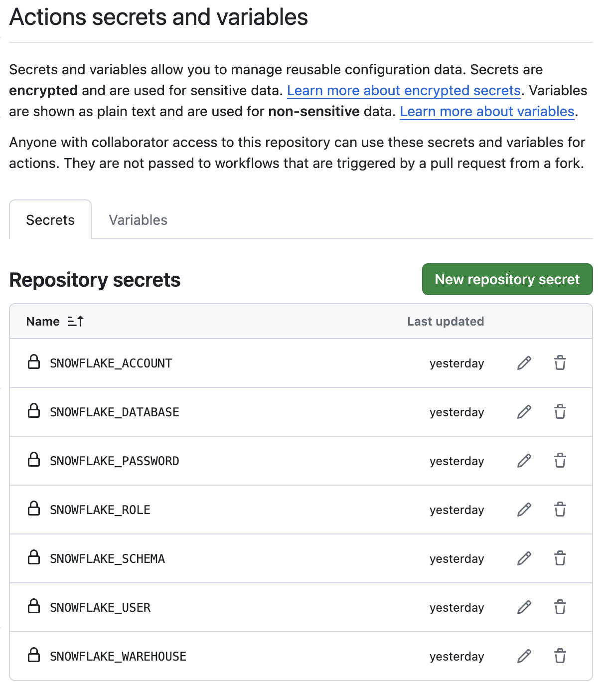Screen dimensions: 600x700
Task: Click "yesterday" timestamp for SNOWFLAKE_ROLE
Action: click(457, 510)
